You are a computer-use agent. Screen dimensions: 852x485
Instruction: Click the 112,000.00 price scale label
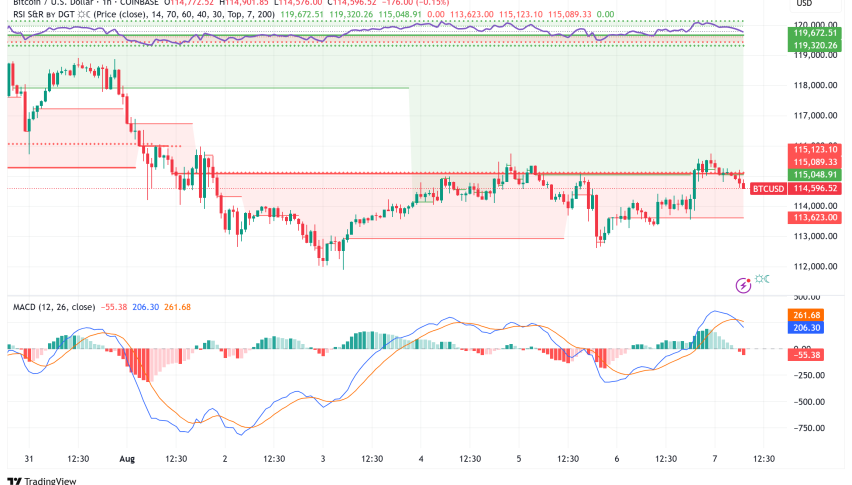815,266
